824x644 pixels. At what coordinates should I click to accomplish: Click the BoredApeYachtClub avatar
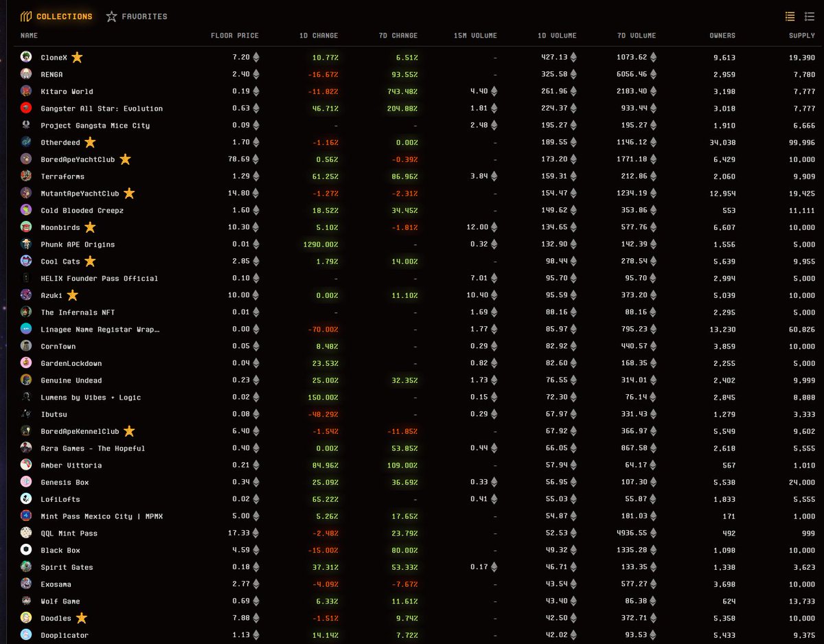pos(26,159)
